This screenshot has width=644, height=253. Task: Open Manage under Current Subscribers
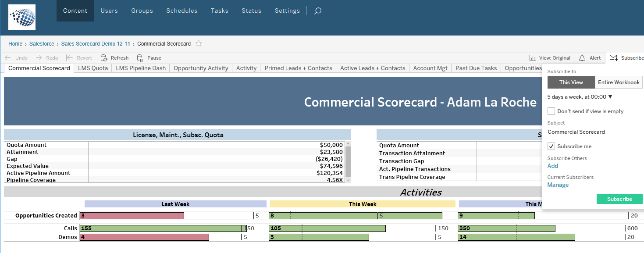click(557, 185)
